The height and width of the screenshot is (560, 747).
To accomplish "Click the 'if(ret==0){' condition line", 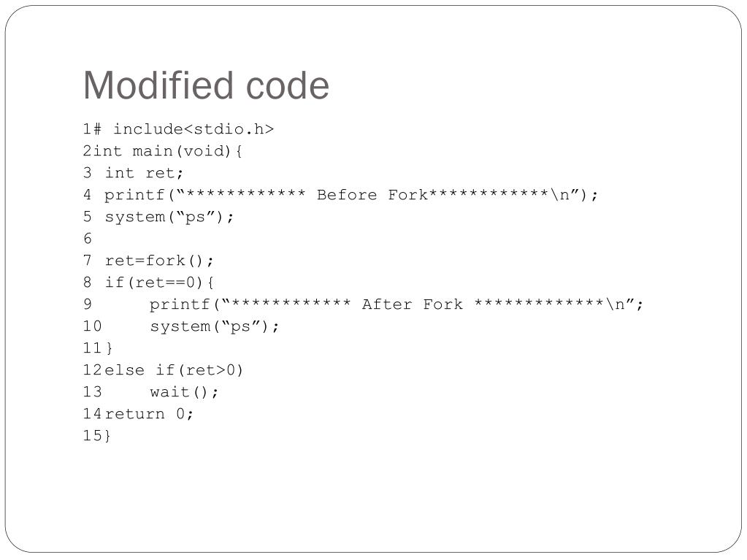I will (x=159, y=283).
